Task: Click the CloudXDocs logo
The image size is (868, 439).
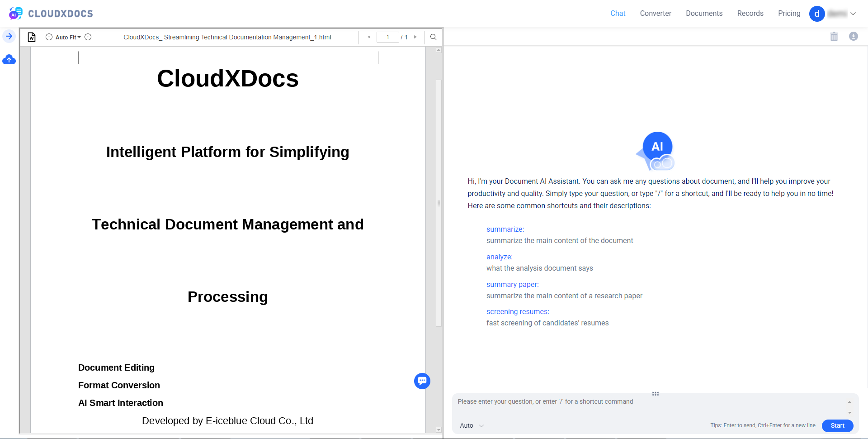Action: pyautogui.click(x=51, y=14)
